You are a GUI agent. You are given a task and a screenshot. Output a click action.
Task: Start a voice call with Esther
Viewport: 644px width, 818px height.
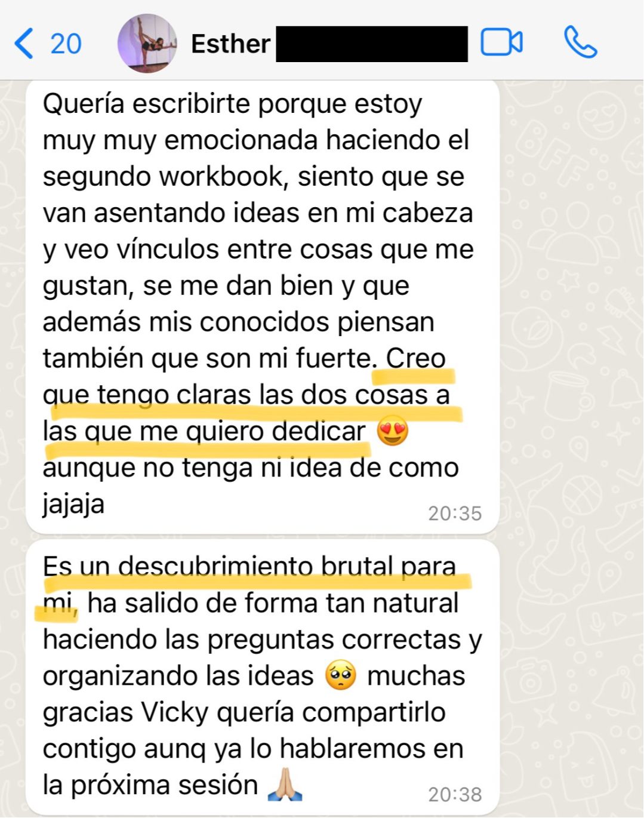[x=580, y=42]
